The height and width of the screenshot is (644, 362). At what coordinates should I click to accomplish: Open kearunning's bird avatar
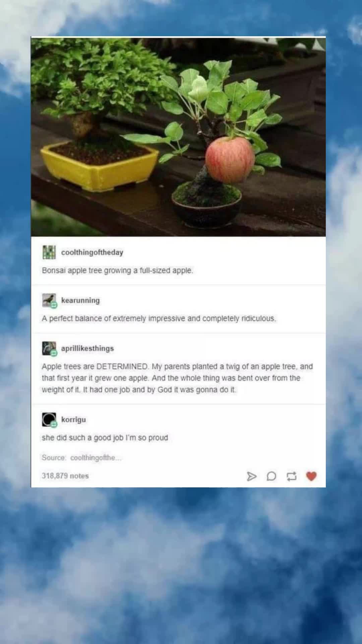pyautogui.click(x=49, y=300)
